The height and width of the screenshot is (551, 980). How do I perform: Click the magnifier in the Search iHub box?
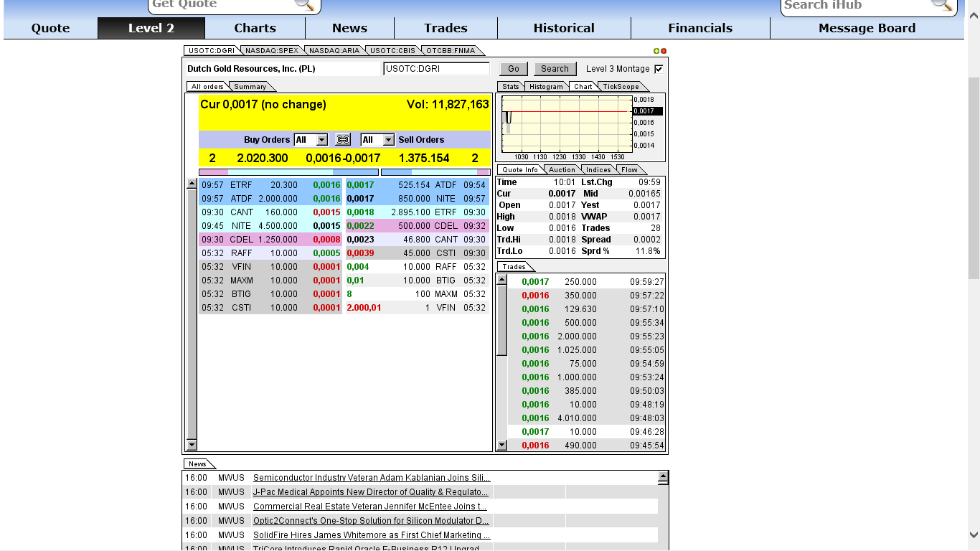click(x=942, y=6)
